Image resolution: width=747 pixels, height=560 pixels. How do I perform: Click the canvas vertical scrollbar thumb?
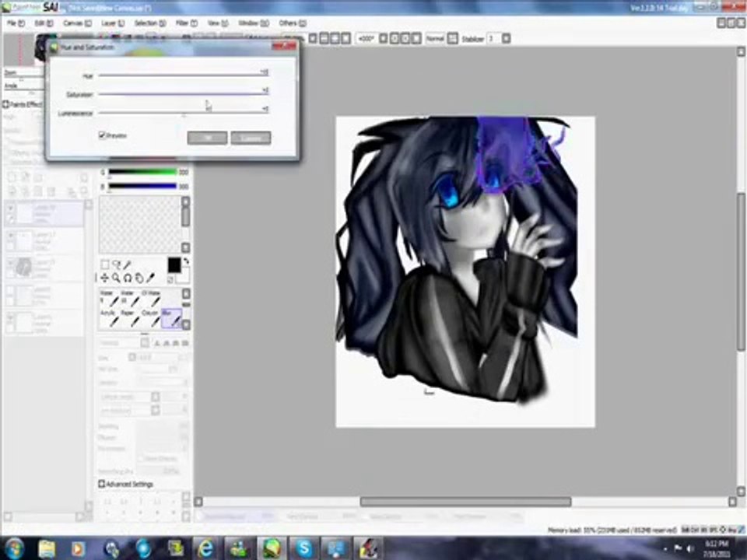(742, 271)
